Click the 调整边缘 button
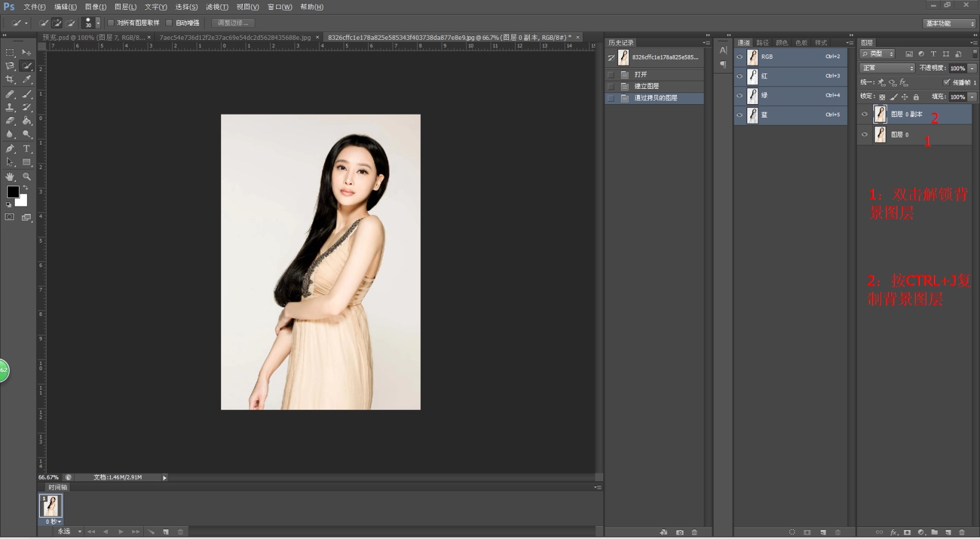Screen dimensions: 980x539 tap(233, 23)
